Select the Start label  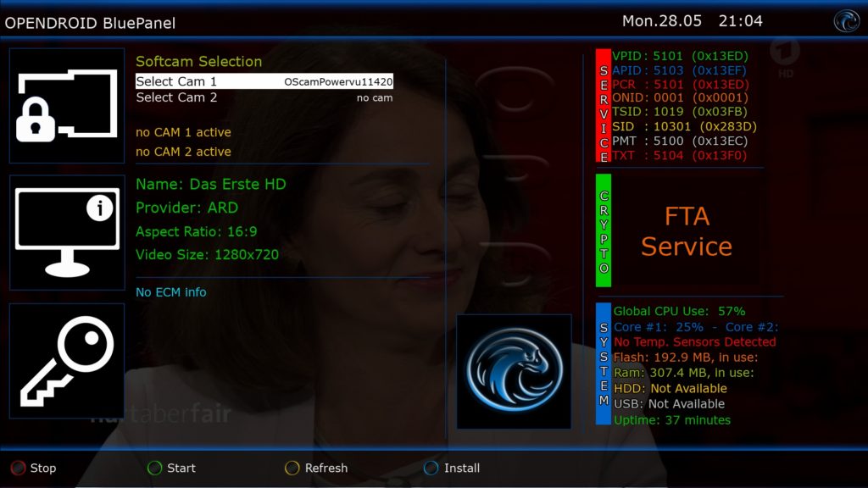click(181, 468)
